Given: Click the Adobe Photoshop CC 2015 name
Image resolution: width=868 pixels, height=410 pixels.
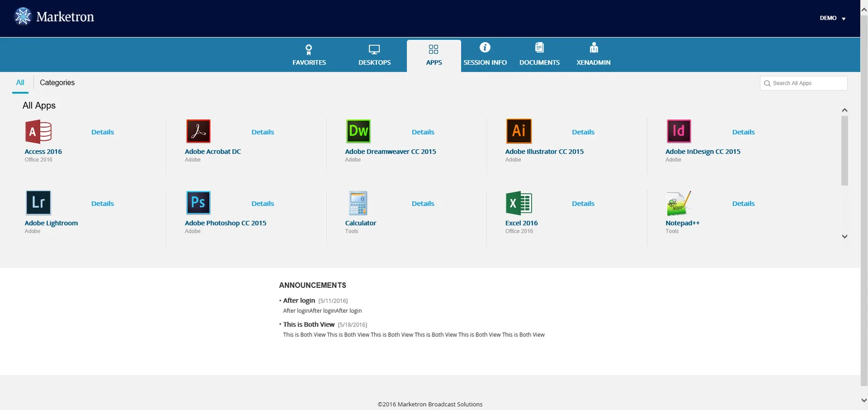Looking at the screenshot, I should pyautogui.click(x=226, y=223).
